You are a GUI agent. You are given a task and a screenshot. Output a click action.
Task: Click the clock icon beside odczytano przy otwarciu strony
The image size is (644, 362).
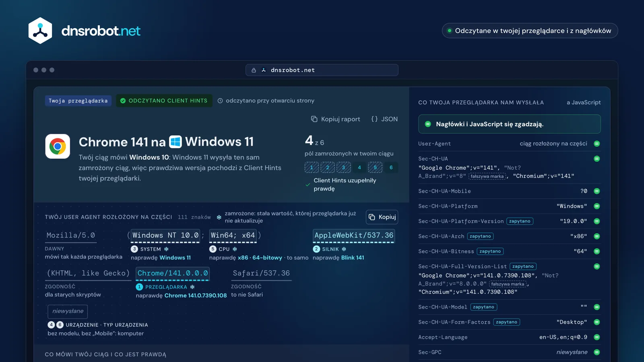(x=220, y=101)
